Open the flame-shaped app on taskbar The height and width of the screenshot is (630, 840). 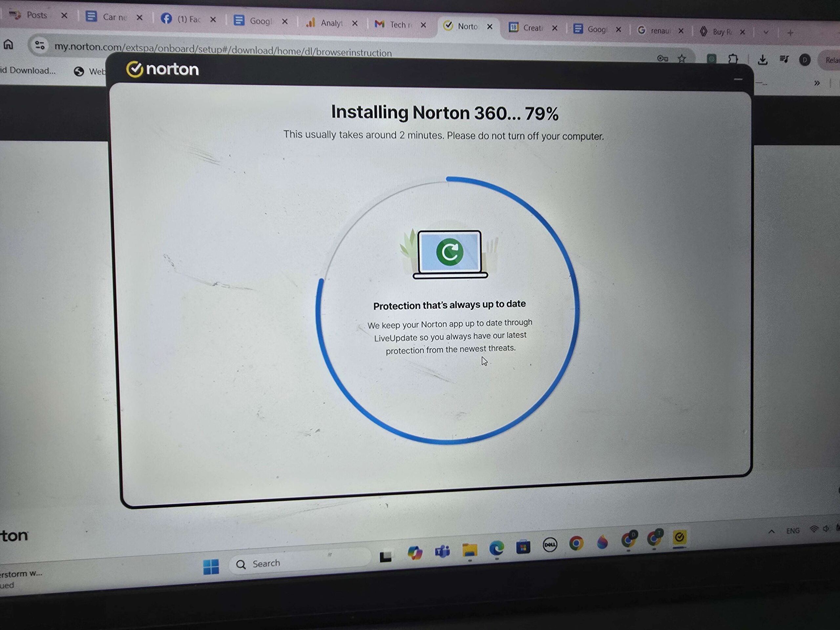click(x=602, y=542)
